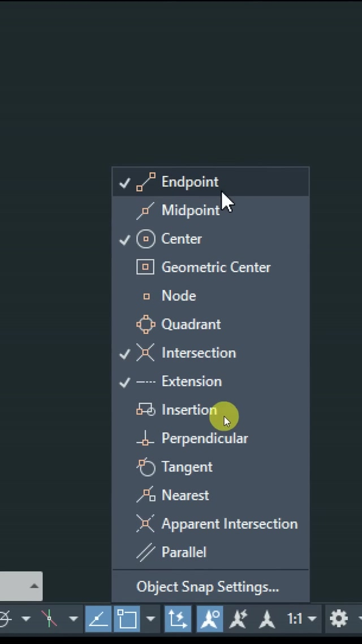Click the annotation scale triangle icon
Image resolution: width=362 pixels, height=644 pixels.
(x=267, y=619)
